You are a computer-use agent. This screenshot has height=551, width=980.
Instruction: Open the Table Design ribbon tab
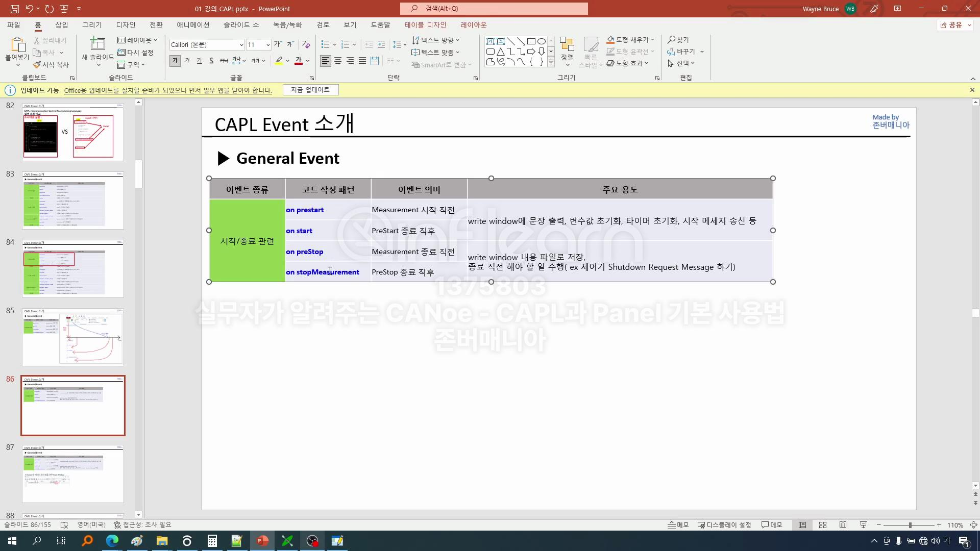[425, 25]
